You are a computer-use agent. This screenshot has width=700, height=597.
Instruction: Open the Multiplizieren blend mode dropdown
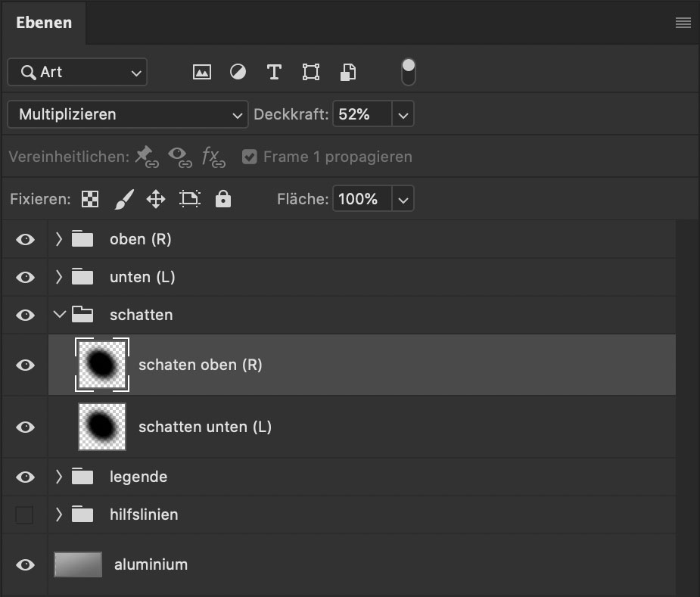(x=128, y=115)
